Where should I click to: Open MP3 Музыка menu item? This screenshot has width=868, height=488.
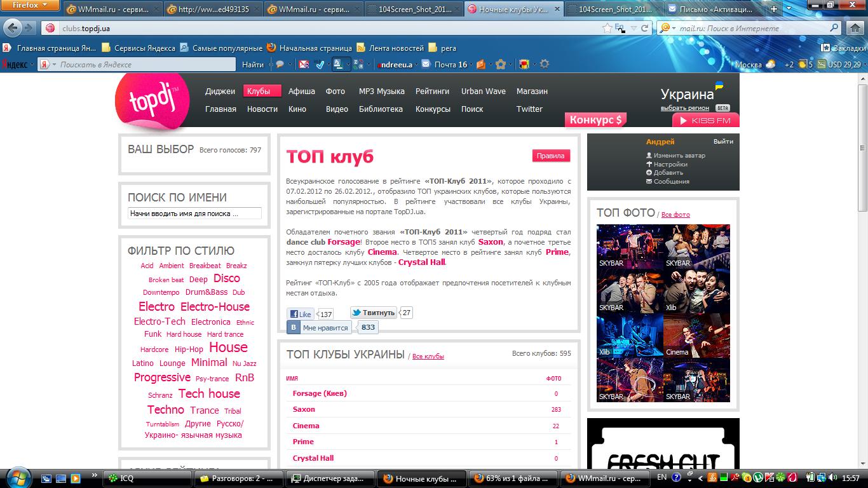pyautogui.click(x=381, y=91)
